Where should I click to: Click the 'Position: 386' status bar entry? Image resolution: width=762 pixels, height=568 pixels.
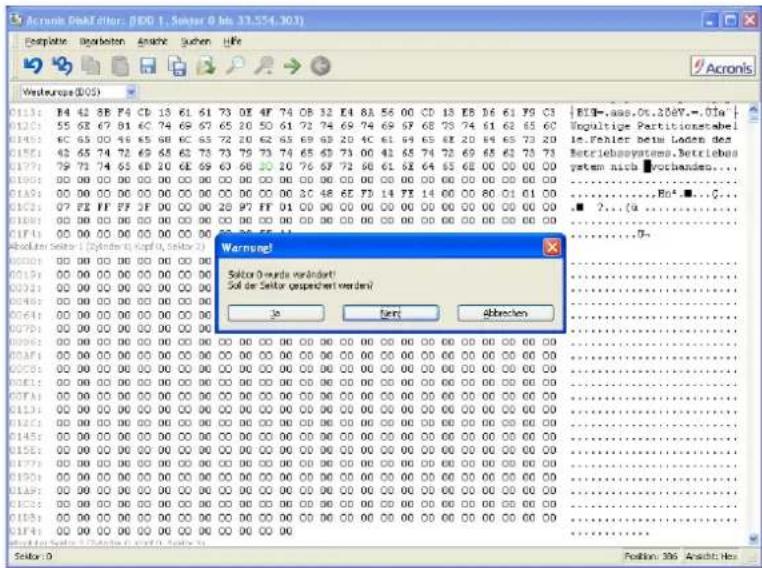pos(651,556)
